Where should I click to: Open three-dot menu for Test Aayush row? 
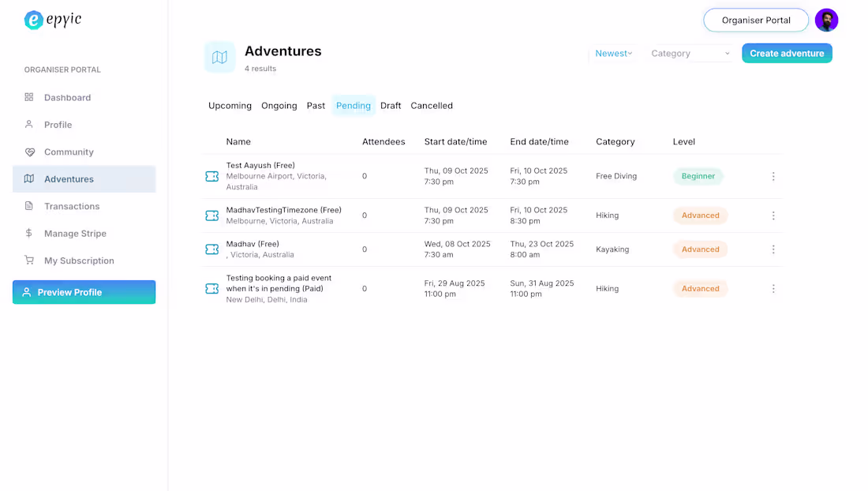pos(773,176)
